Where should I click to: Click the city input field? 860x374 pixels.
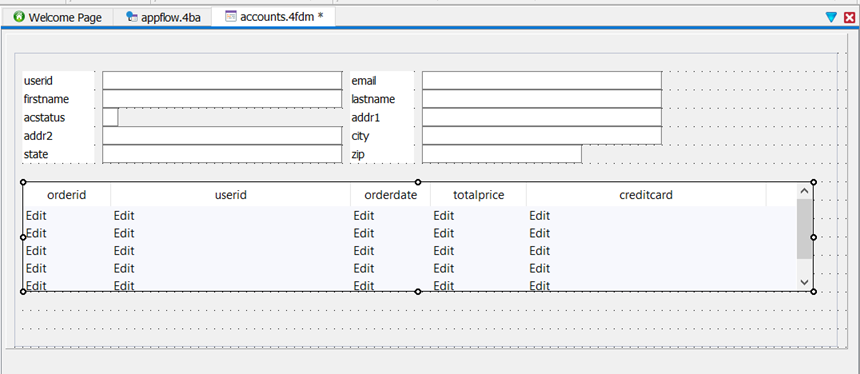point(542,135)
